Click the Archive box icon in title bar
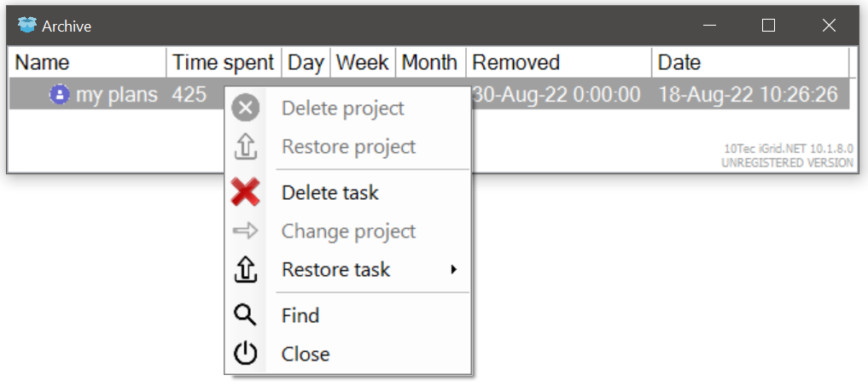 click(27, 26)
